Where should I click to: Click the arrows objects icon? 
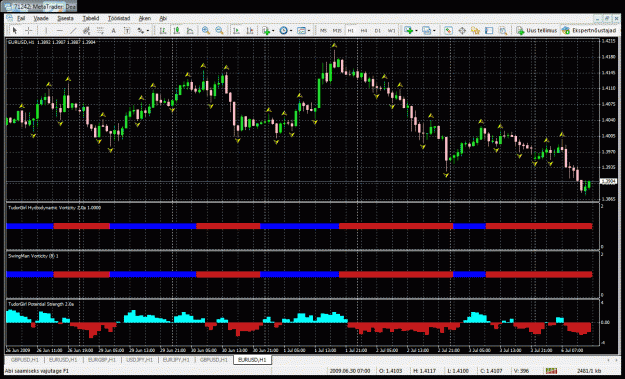(141, 30)
